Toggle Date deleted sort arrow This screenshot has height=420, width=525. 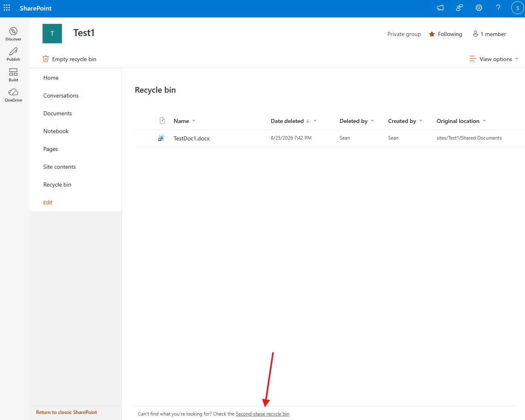tap(308, 121)
